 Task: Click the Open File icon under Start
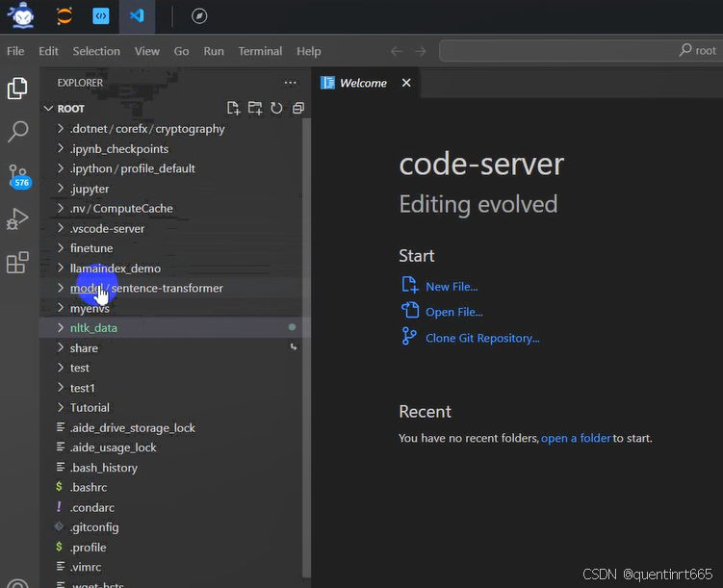410,311
